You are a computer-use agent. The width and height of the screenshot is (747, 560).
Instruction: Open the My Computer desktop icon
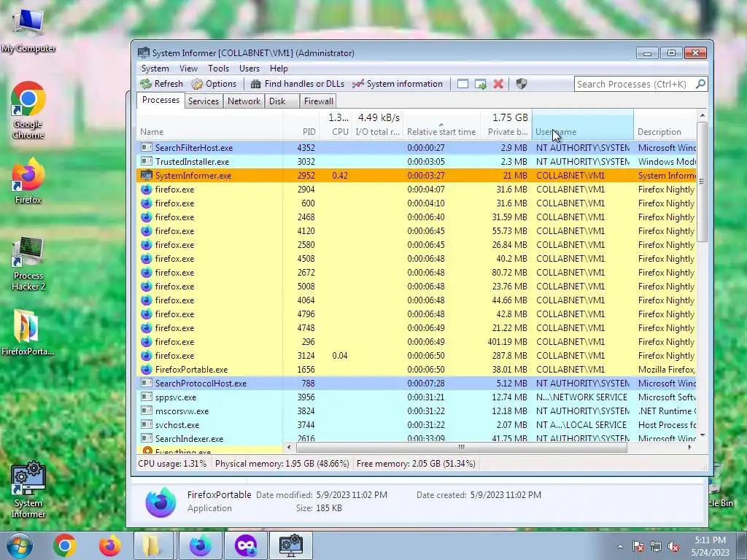[x=28, y=31]
